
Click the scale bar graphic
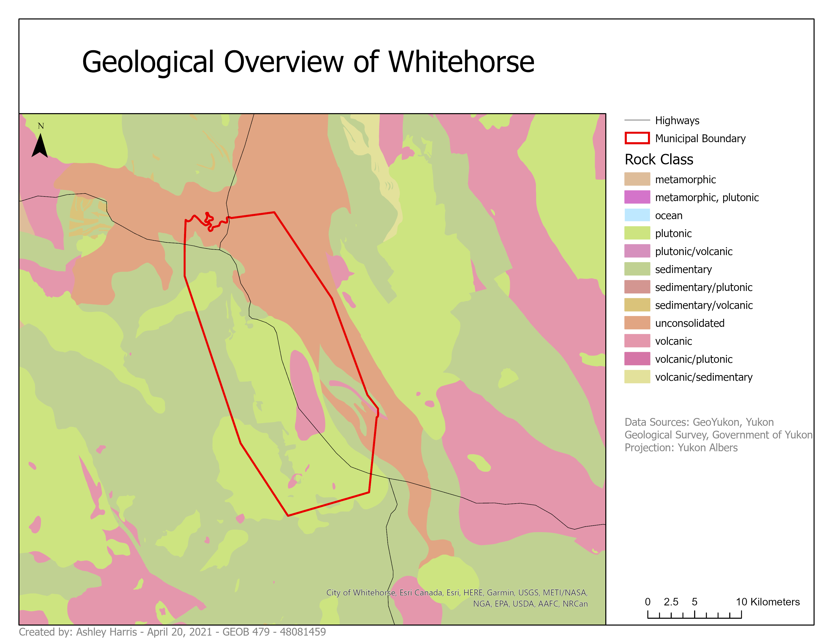point(694,614)
